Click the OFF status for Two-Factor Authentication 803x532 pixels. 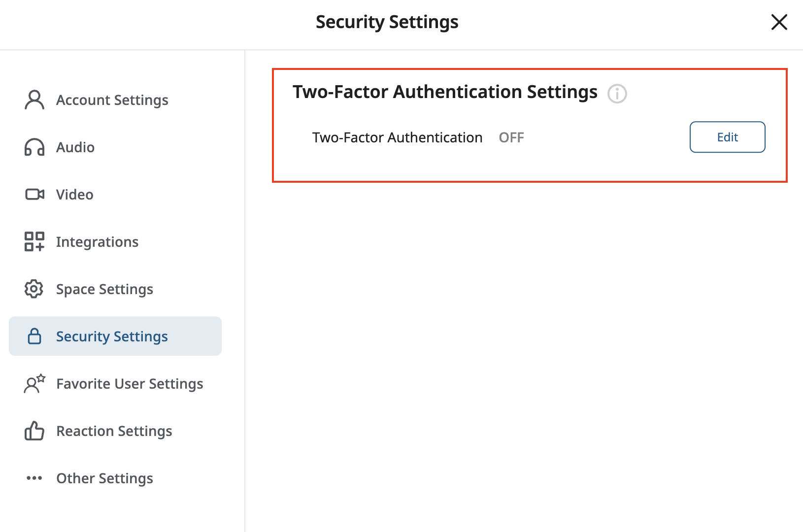[x=511, y=137]
